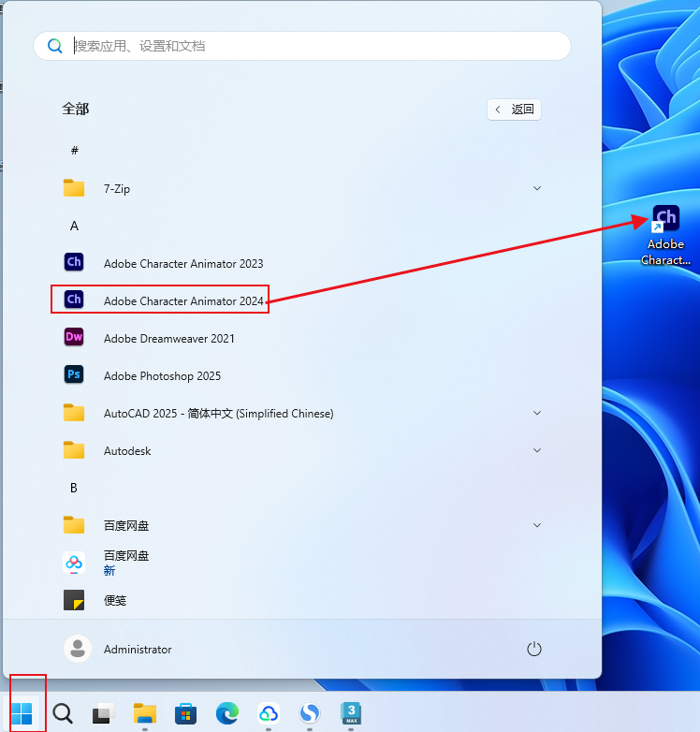Viewport: 700px width, 732px height.
Task: Click the search apps, settings and documents field
Action: coord(302,46)
